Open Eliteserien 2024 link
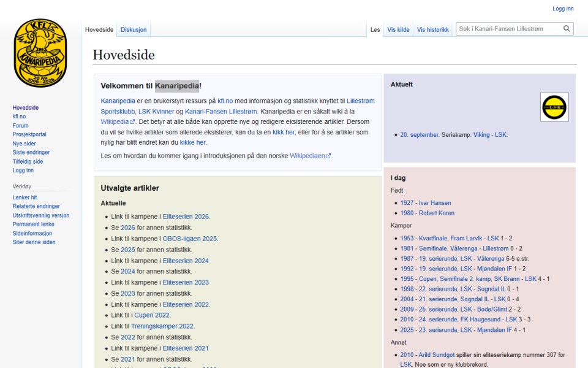588x368 pixels. [186, 261]
